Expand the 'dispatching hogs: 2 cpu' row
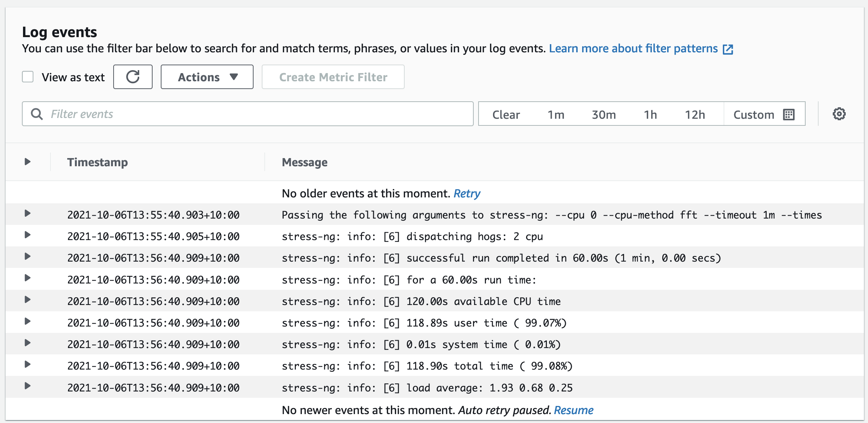Viewport: 868px width, 423px height. [x=27, y=235]
